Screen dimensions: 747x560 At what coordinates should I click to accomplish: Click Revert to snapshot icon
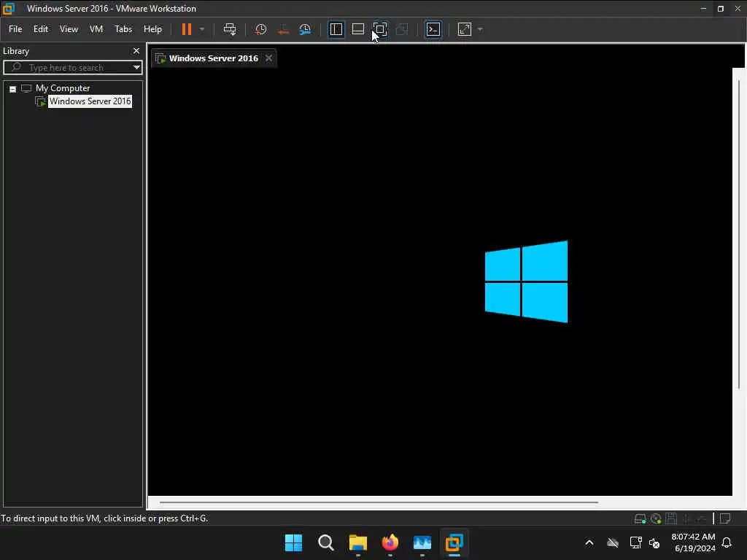[x=283, y=29]
